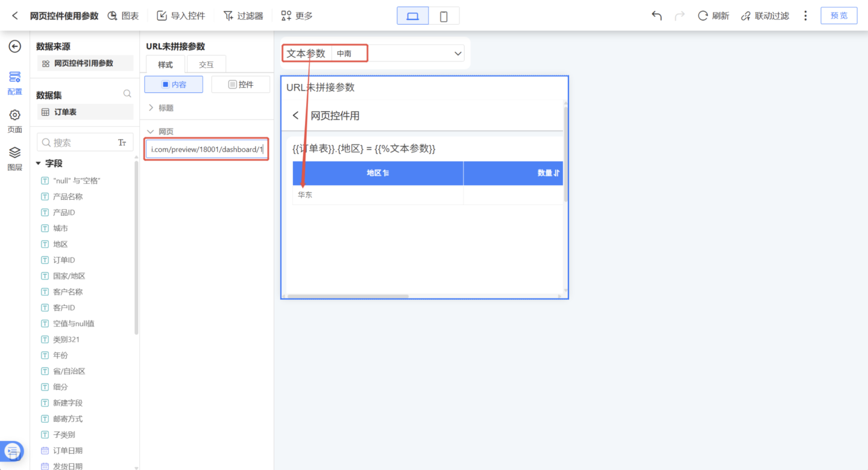Click the Tт field type filter icon
Viewport: 868px width, 470px height.
point(122,143)
